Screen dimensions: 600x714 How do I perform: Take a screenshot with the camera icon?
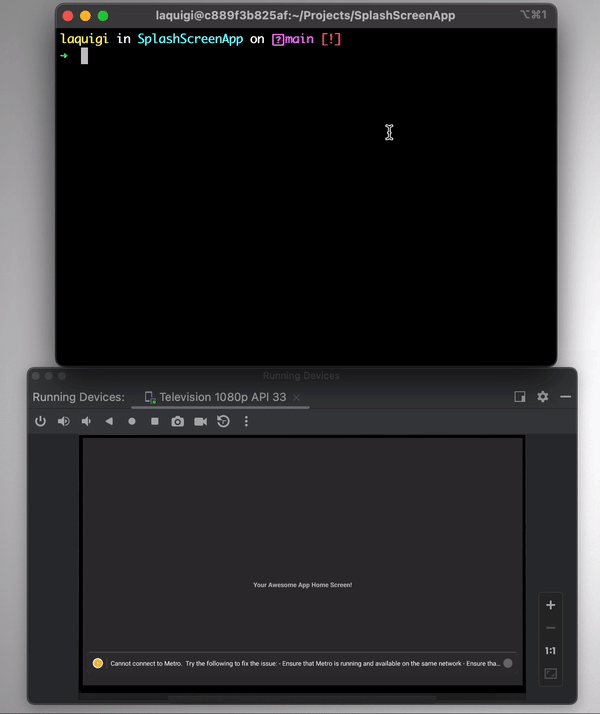click(178, 421)
